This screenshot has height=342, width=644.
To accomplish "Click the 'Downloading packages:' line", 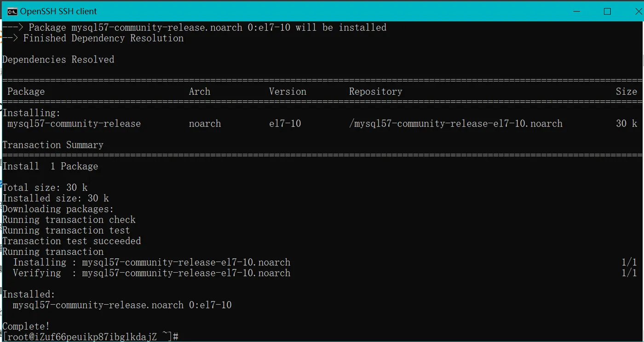I will [58, 209].
